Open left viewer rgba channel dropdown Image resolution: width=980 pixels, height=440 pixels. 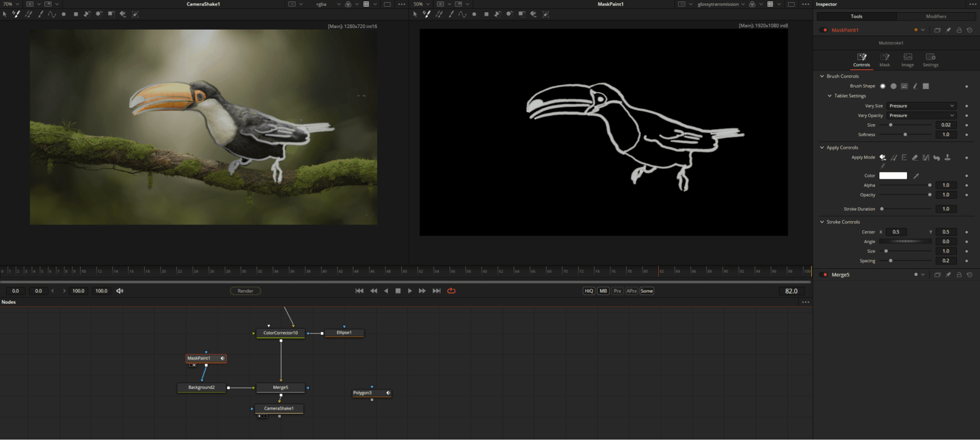[x=328, y=4]
